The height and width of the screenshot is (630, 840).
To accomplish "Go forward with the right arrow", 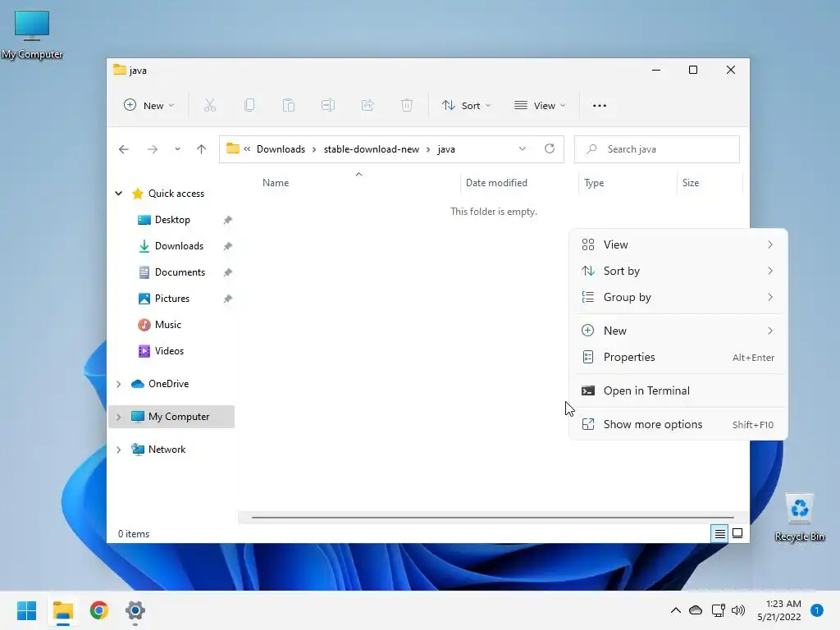I will coord(153,149).
